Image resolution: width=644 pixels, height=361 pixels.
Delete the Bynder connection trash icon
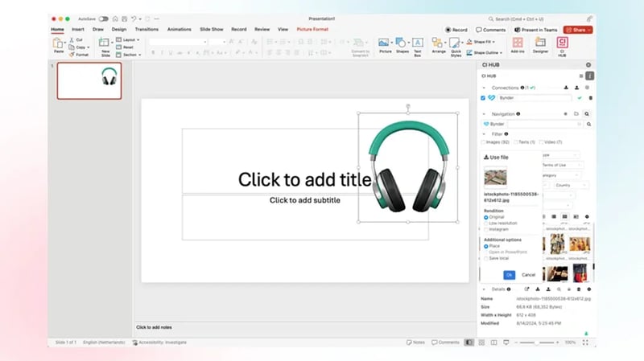pos(591,98)
